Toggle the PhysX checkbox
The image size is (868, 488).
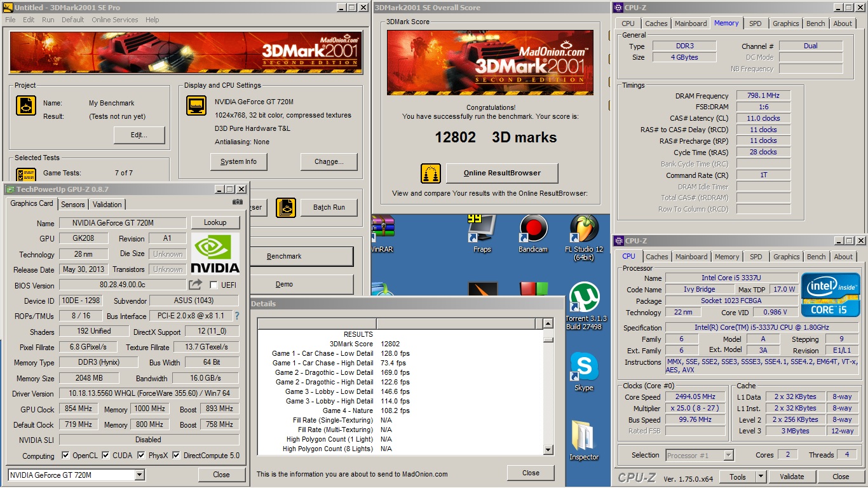tap(141, 456)
